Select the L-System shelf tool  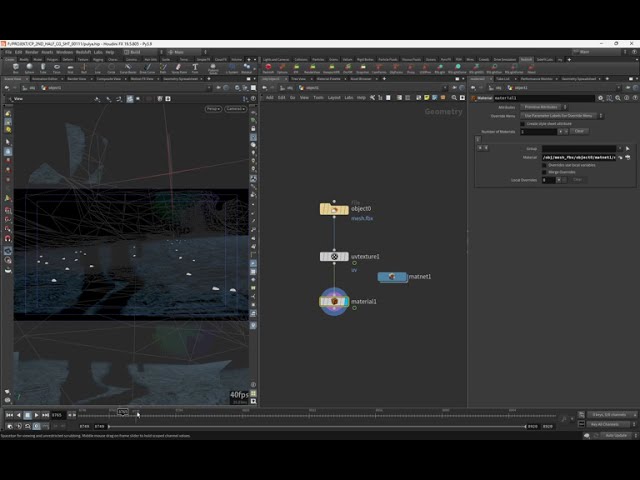[232, 68]
